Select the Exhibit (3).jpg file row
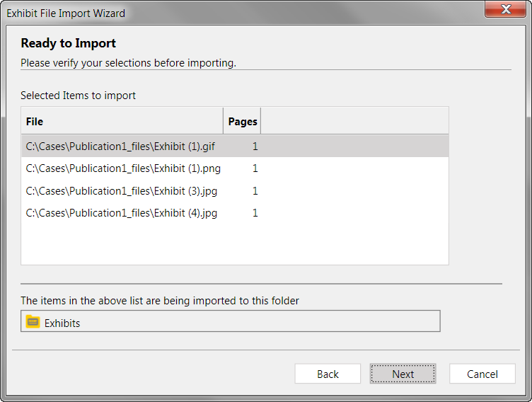Image resolution: width=532 pixels, height=402 pixels. pos(235,191)
